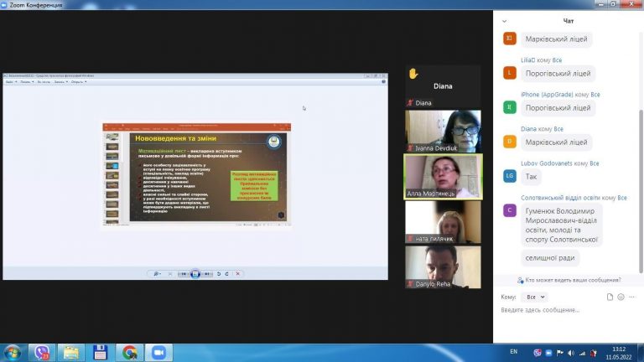Collapse the chat panel chevron
Viewport: 644px width, 362px height.
click(x=504, y=21)
